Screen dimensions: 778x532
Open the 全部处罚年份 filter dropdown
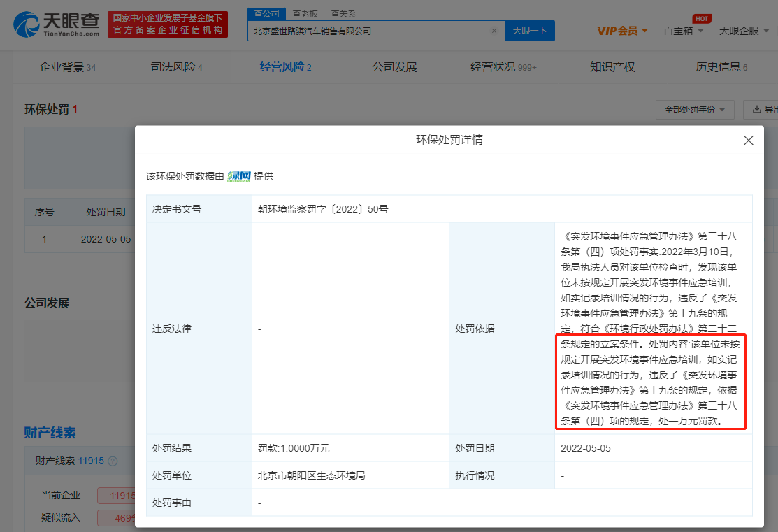[x=695, y=109]
